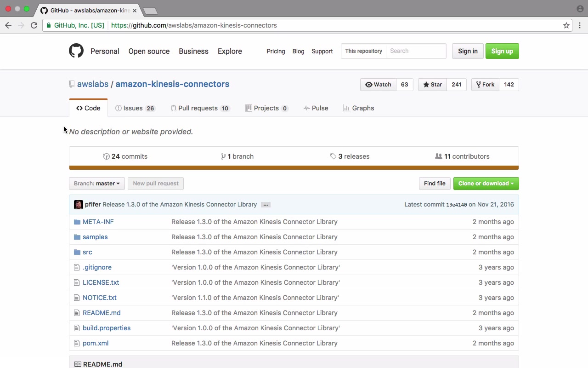The width and height of the screenshot is (588, 368).
Task: Click the bookmark star icon in address bar
Action: [x=566, y=25]
